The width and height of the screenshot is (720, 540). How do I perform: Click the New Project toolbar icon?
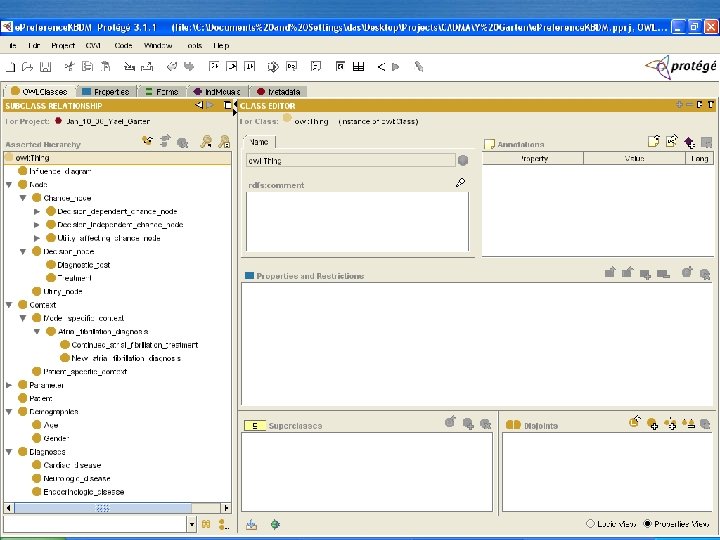[10, 67]
